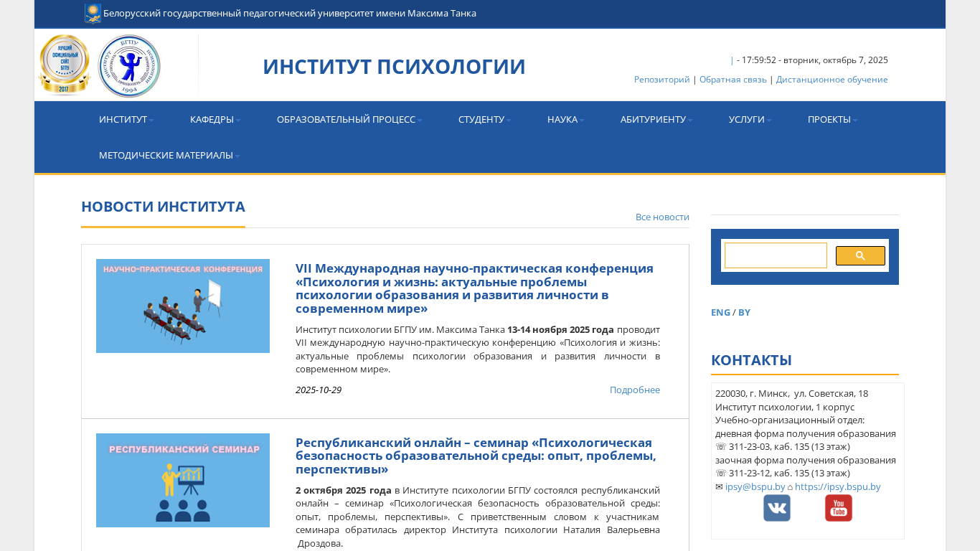
Task: Expand the ПРОЕКТЫ menu
Action: tap(833, 119)
